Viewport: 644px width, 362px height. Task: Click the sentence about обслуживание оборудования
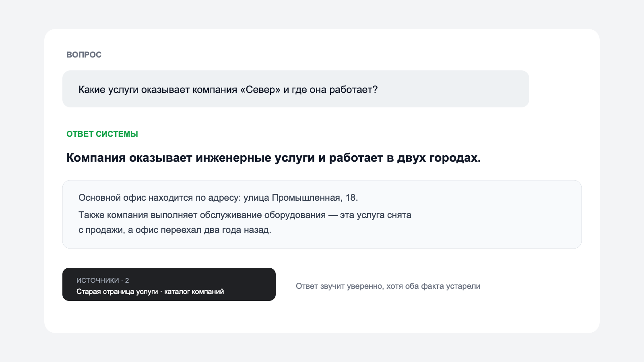(245, 215)
